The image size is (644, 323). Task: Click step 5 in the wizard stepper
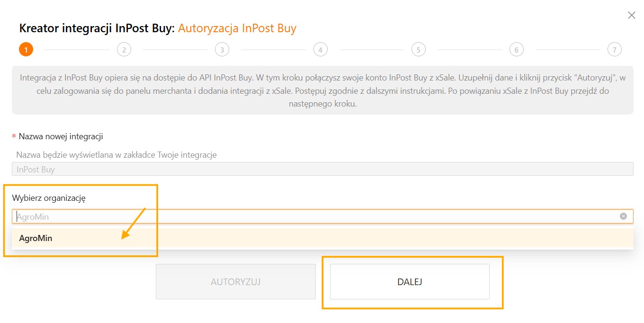[x=418, y=49]
